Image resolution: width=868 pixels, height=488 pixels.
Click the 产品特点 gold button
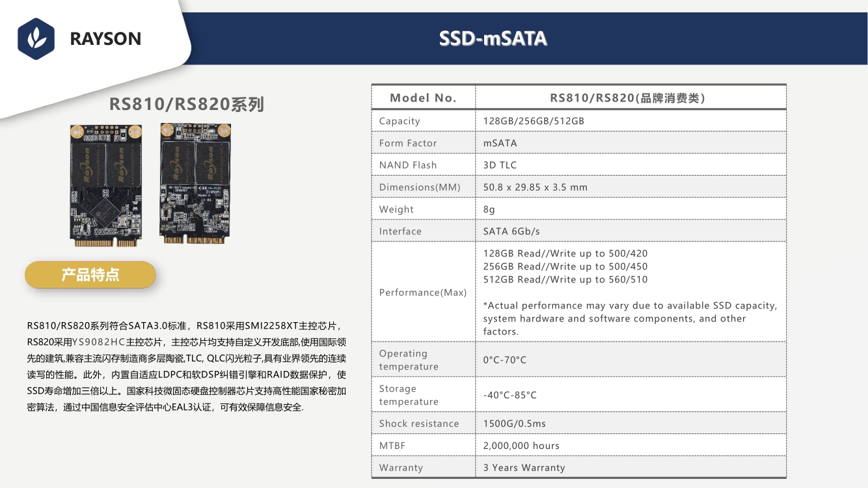pos(90,275)
